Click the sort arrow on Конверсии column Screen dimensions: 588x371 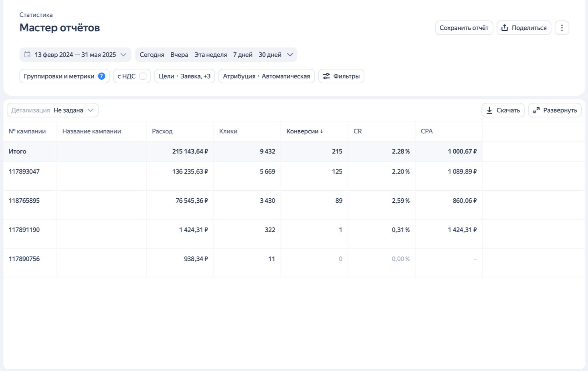coord(321,131)
